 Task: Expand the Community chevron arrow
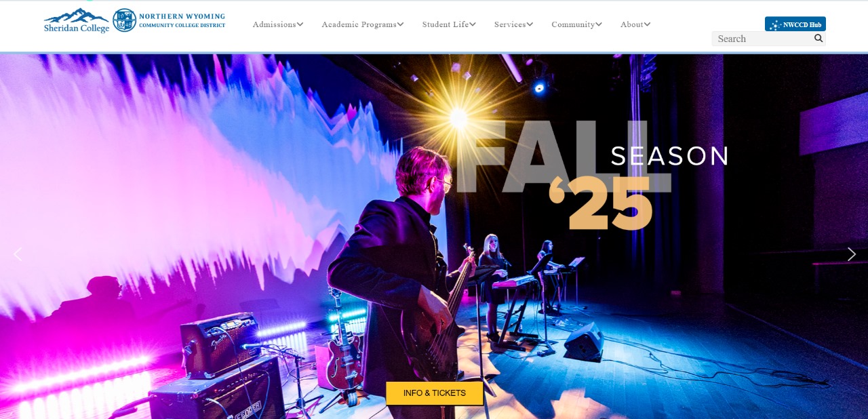599,24
